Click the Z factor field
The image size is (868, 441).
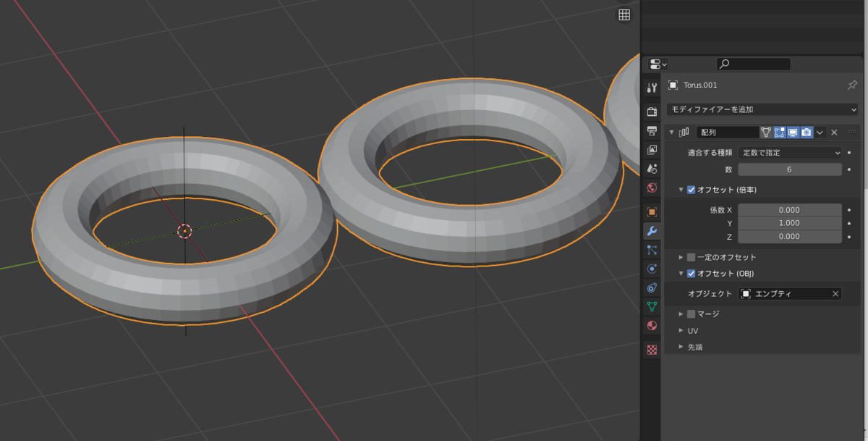click(790, 237)
